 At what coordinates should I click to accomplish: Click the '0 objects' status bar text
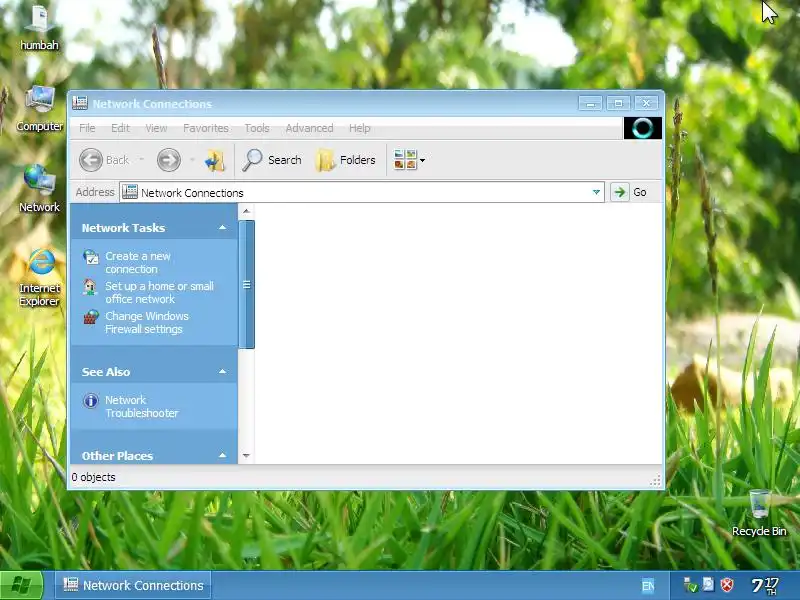coord(93,477)
